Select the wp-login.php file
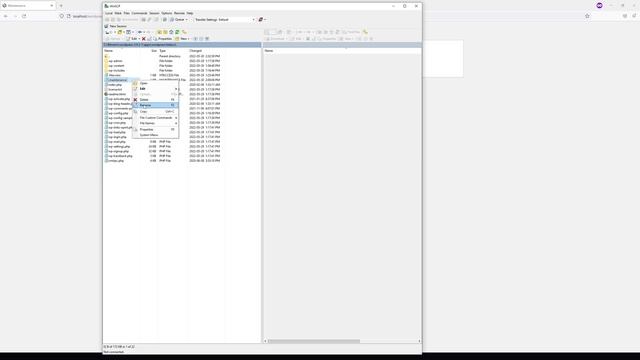 pos(117,137)
